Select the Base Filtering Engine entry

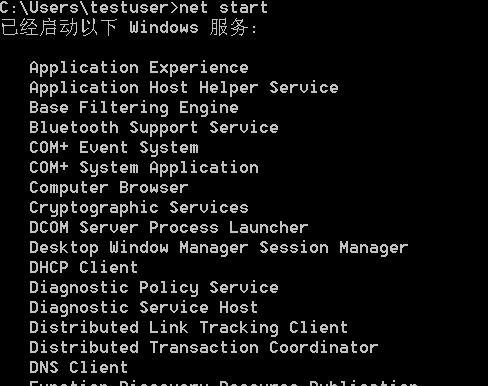click(134, 108)
